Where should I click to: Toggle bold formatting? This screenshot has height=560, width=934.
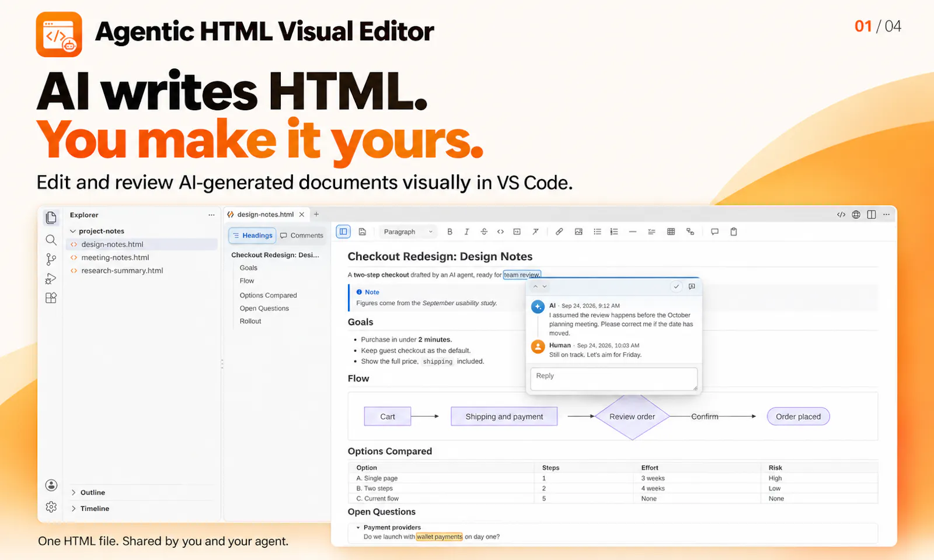point(449,232)
